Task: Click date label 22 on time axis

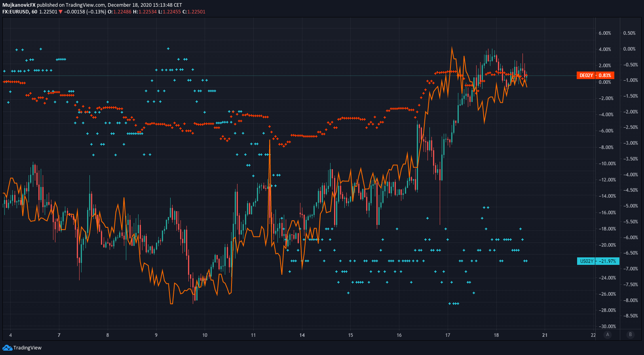Action: click(593, 335)
